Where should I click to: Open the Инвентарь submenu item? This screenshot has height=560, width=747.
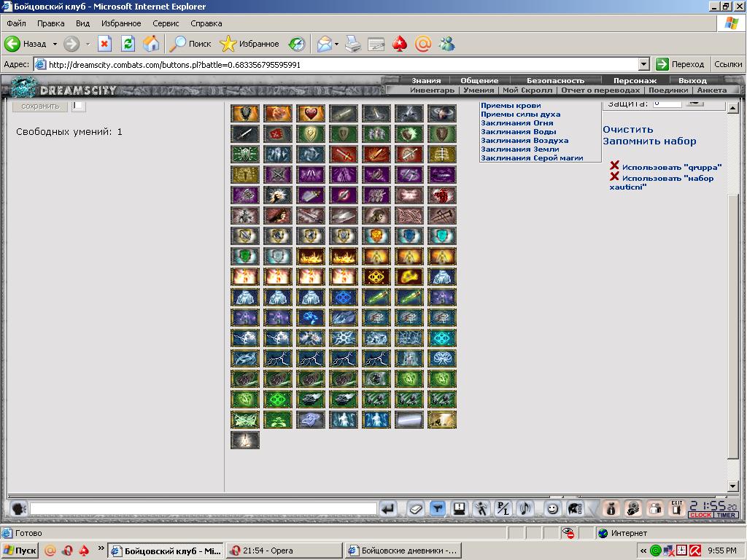pyautogui.click(x=432, y=90)
